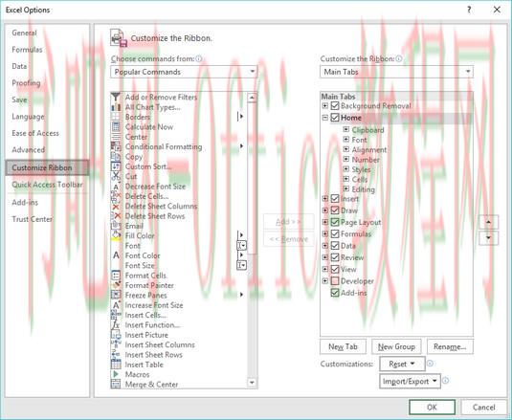Open the Reset customizations dropdown
Viewport: 512px width, 420px height.
pos(402,364)
